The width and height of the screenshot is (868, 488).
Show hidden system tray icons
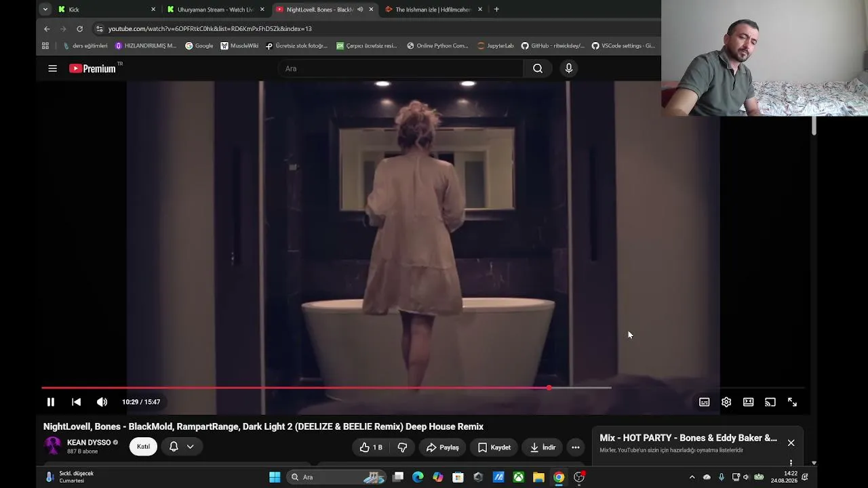point(692,477)
